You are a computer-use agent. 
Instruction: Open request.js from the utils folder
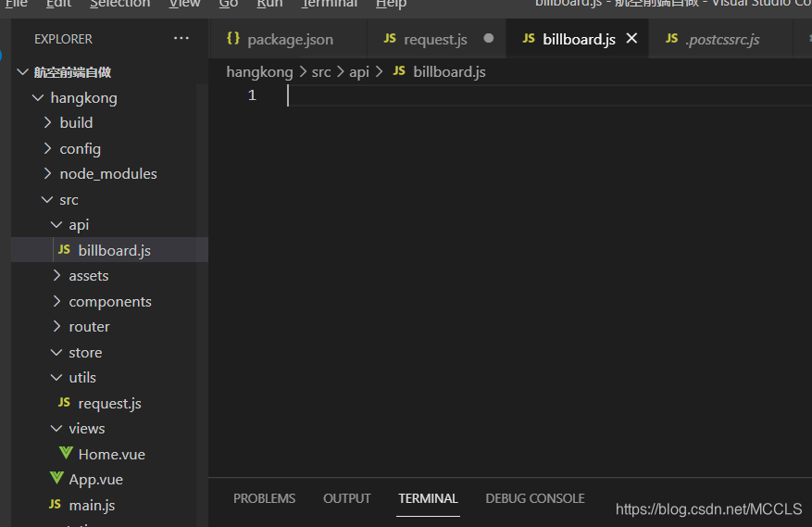110,403
